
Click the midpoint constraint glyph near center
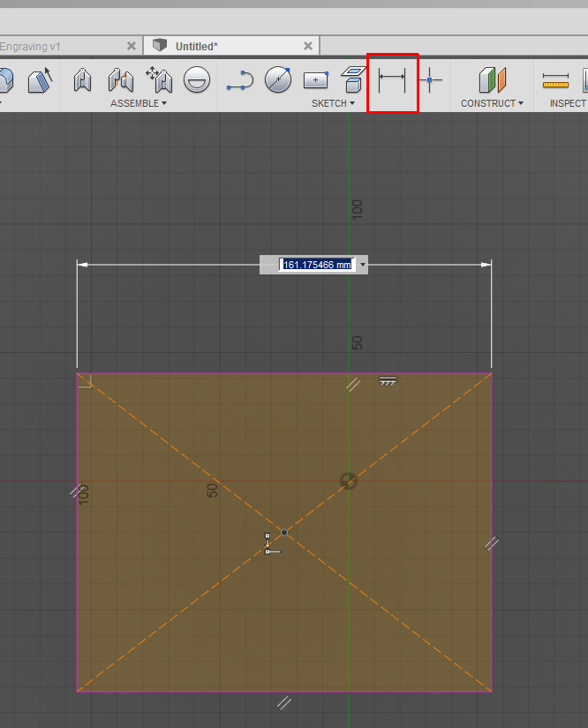pyautogui.click(x=272, y=544)
